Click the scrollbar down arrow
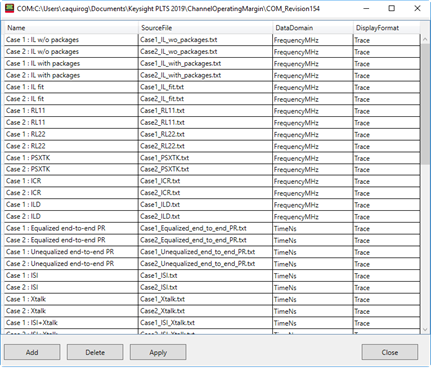This screenshot has height=368, width=432. point(425,329)
